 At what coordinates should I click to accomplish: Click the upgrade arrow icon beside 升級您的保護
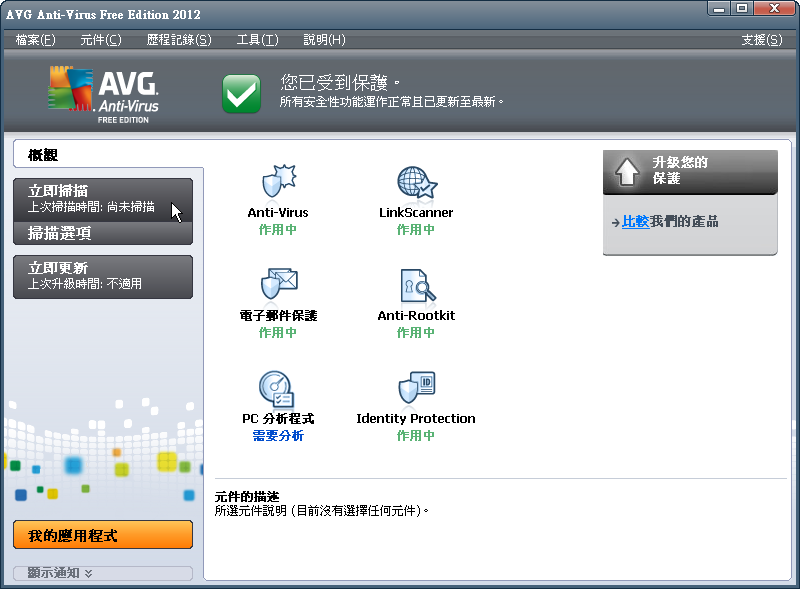627,171
